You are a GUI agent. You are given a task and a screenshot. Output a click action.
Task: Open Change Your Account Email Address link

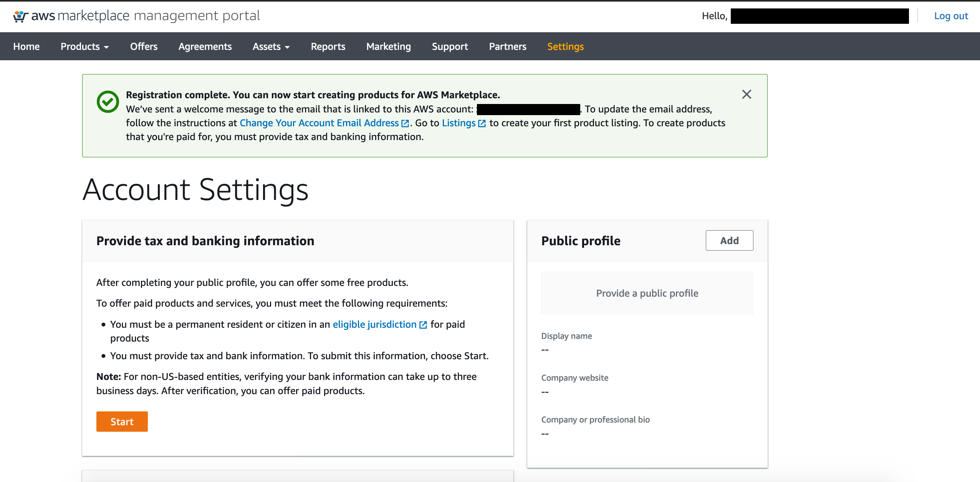point(319,123)
